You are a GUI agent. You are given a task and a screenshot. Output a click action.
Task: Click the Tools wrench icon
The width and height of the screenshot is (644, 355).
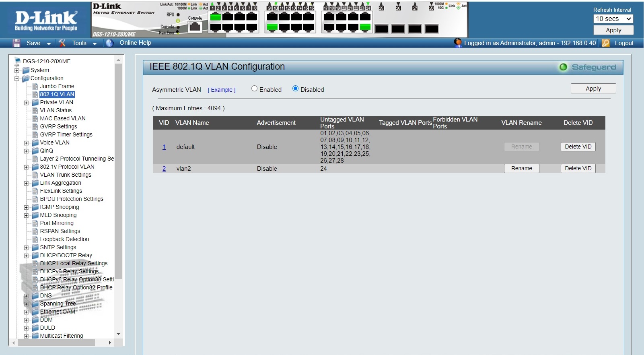pos(62,43)
